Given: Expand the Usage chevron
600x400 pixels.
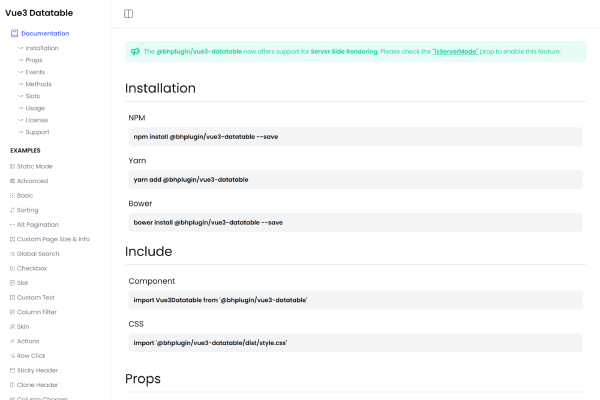Looking at the screenshot, I should coord(21,108).
